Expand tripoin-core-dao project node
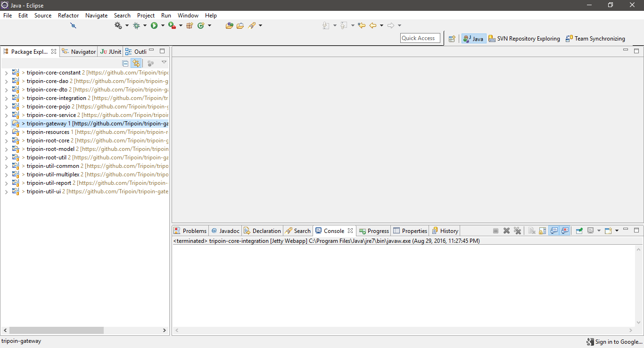Image resolution: width=644 pixels, height=348 pixels. [6, 82]
